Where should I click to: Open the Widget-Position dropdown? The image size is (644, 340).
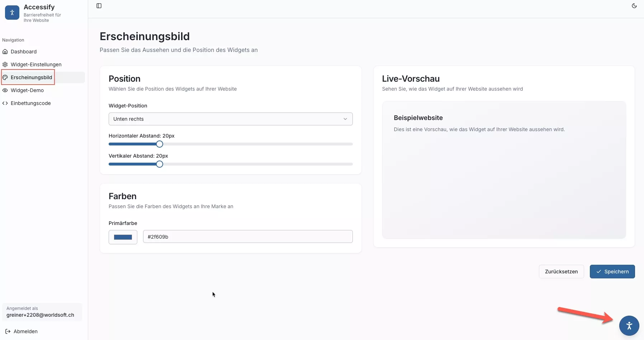tap(230, 119)
